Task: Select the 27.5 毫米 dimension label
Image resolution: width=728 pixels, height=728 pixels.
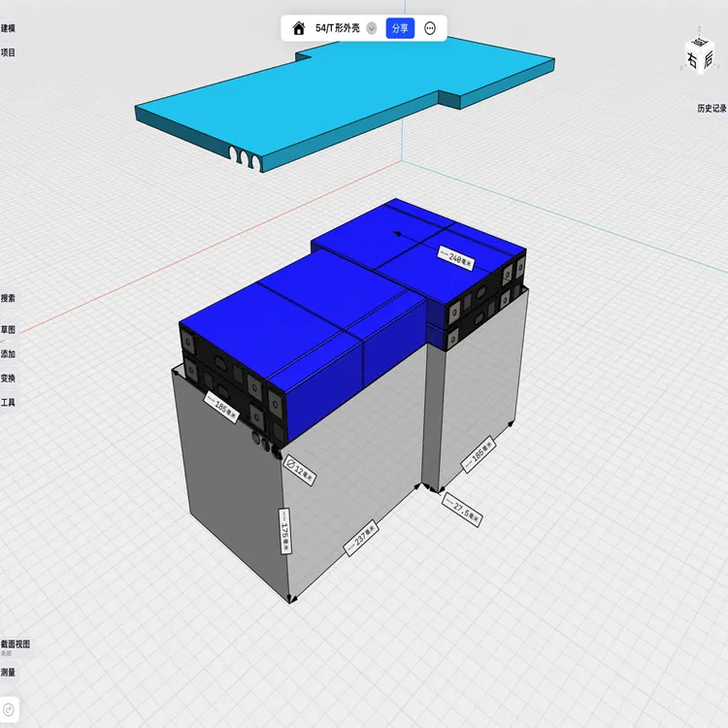Action: pos(463,510)
